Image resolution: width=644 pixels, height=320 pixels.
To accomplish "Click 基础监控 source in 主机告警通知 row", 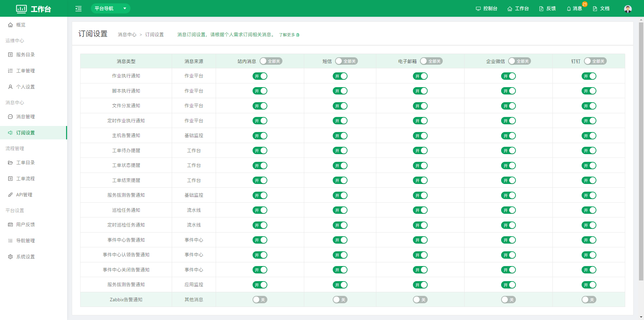I will coord(194,136).
